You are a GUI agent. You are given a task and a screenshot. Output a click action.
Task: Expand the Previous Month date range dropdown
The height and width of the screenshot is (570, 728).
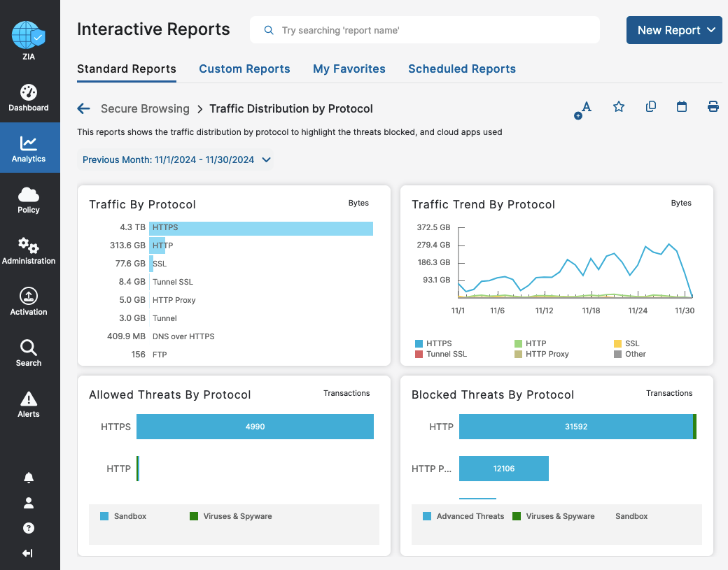click(176, 159)
